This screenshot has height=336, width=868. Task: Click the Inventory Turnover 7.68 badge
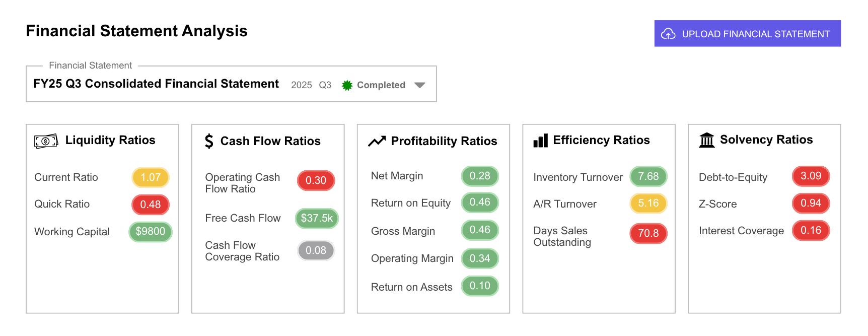point(648,176)
